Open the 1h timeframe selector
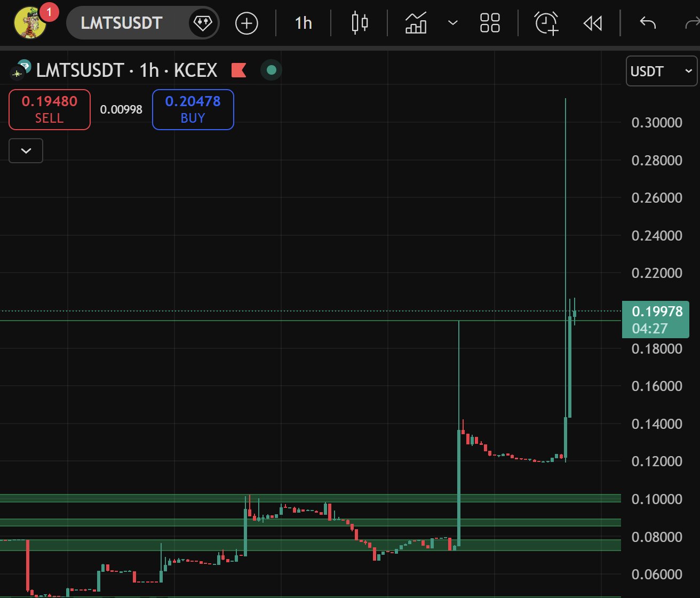The height and width of the screenshot is (598, 700). (x=303, y=23)
